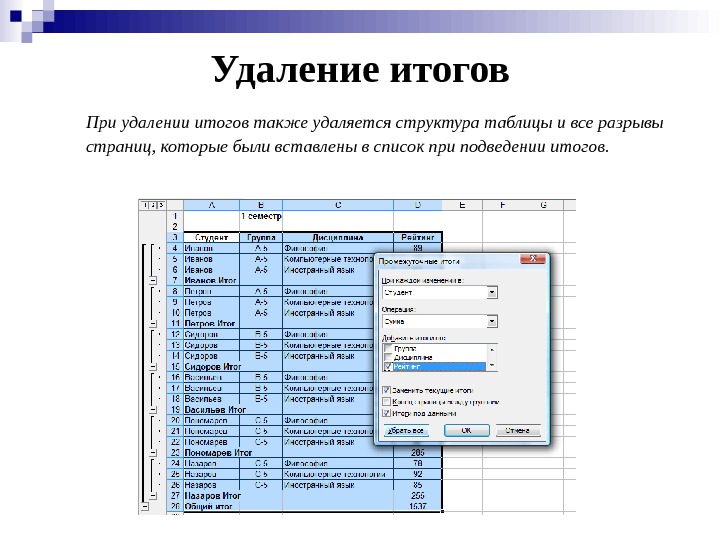Collapse the Петров Итог group
This screenshot has height=540, width=720.
[x=153, y=324]
